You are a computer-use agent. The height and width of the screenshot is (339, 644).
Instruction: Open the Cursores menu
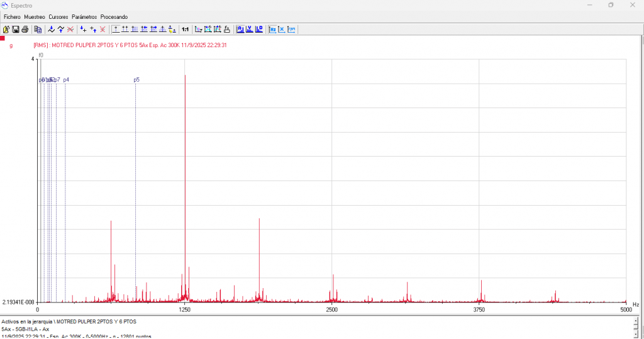58,17
